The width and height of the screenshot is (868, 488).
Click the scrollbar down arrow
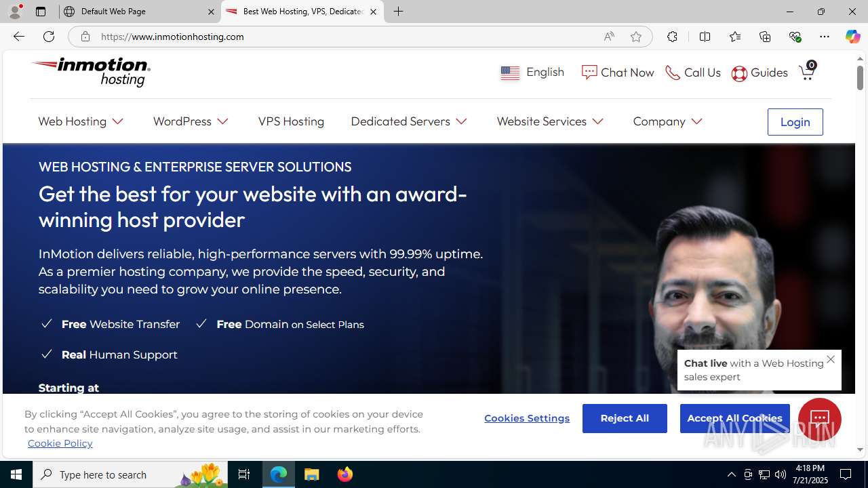[x=860, y=449]
